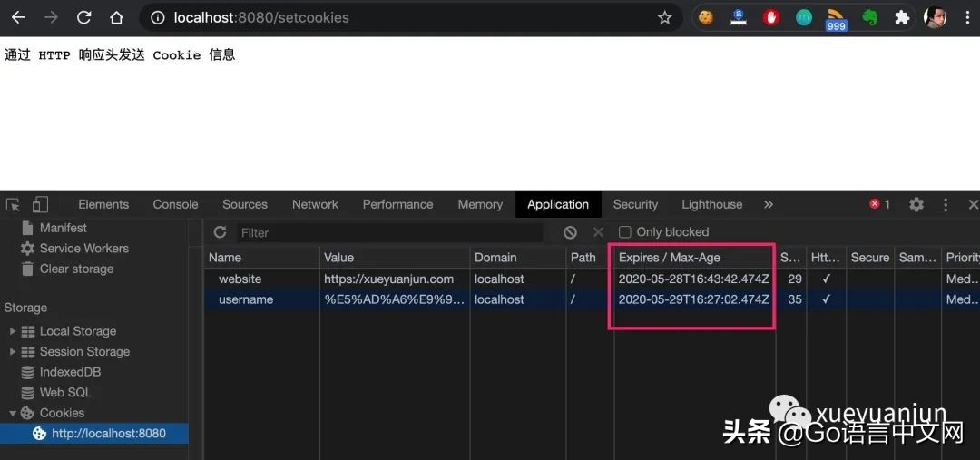View site information icon in address bar
This screenshot has width=980, height=460.
click(158, 17)
